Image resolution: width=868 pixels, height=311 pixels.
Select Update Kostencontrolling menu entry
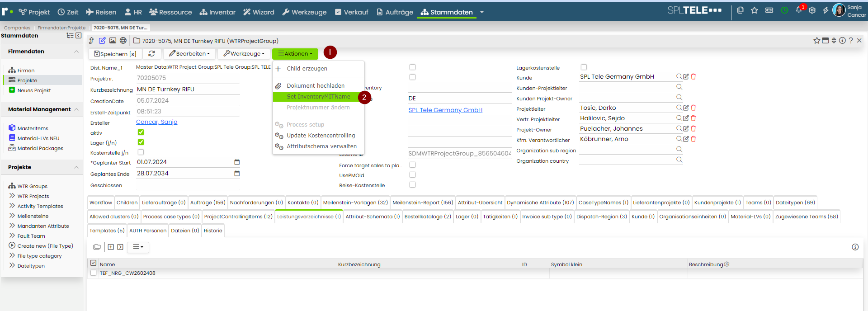point(321,136)
